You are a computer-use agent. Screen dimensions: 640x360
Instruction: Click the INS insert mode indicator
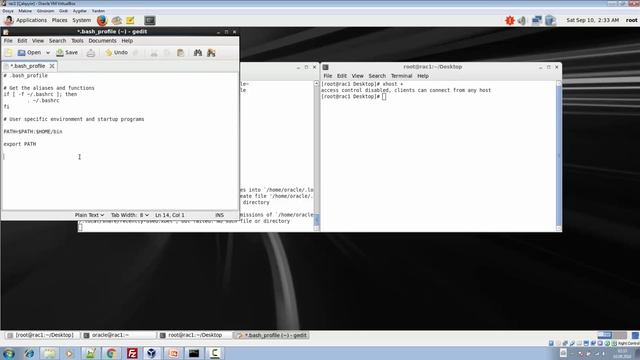(219, 215)
